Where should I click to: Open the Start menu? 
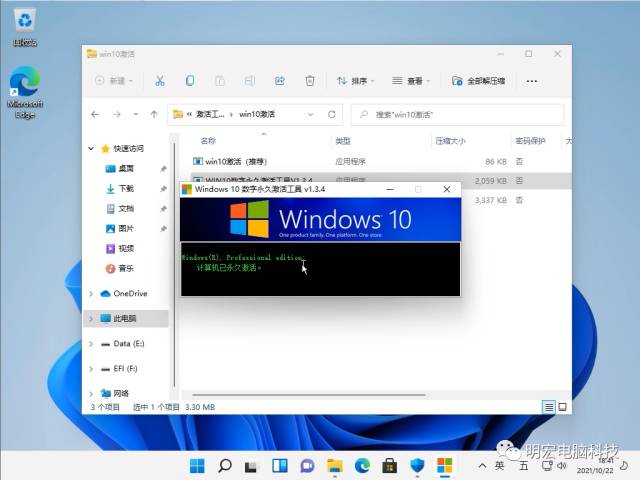197,465
